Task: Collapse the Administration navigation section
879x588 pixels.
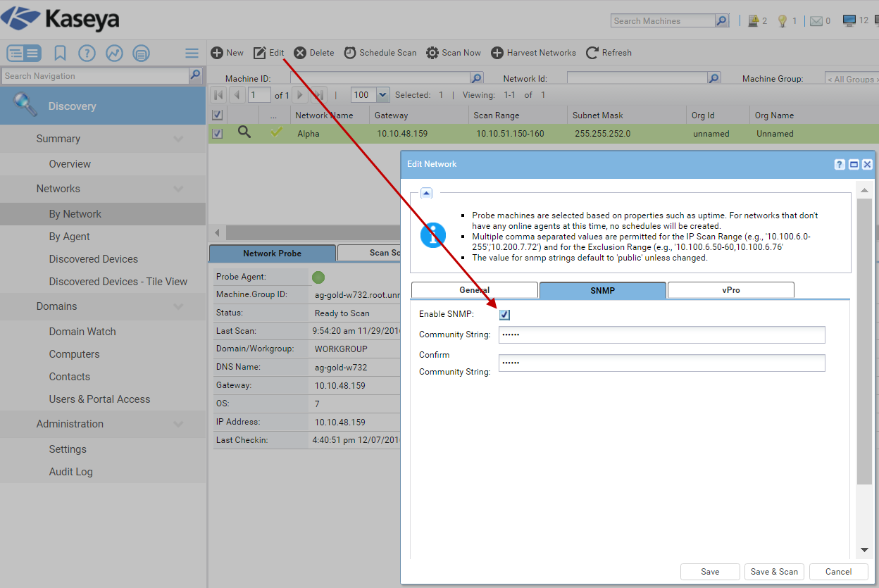Action: [178, 424]
